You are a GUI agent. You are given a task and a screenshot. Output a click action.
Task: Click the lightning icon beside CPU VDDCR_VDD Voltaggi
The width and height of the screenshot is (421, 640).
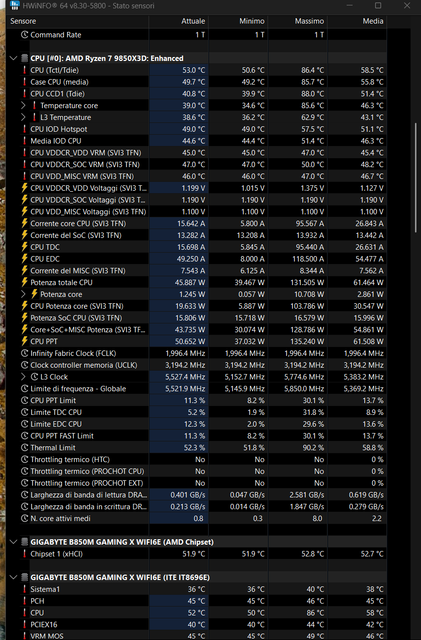point(25,188)
